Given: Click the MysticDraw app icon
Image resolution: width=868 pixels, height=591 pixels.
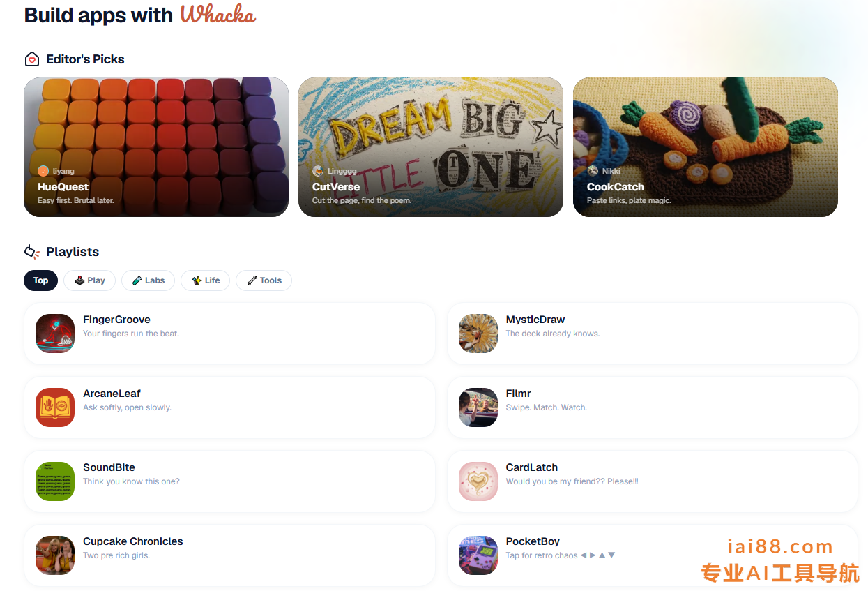Looking at the screenshot, I should click(x=478, y=334).
